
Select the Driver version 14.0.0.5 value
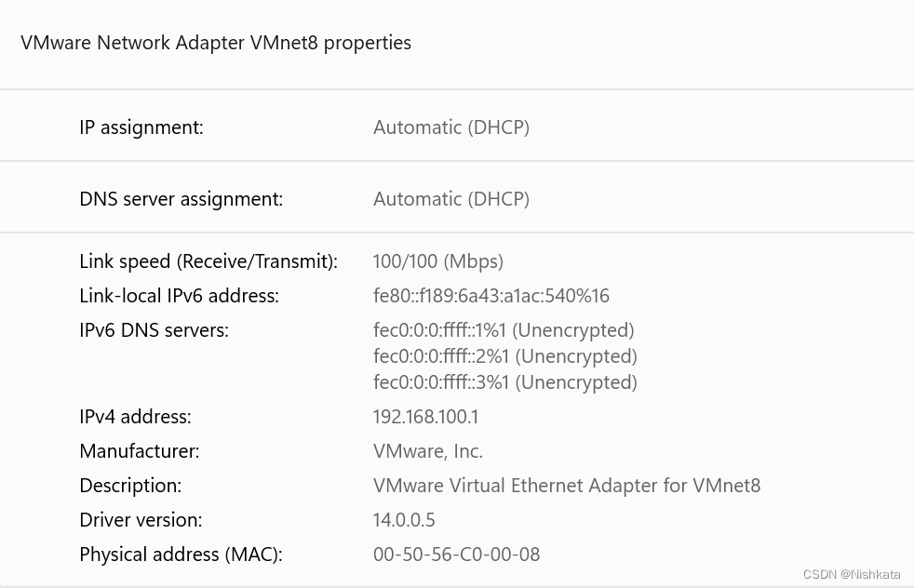(x=403, y=519)
